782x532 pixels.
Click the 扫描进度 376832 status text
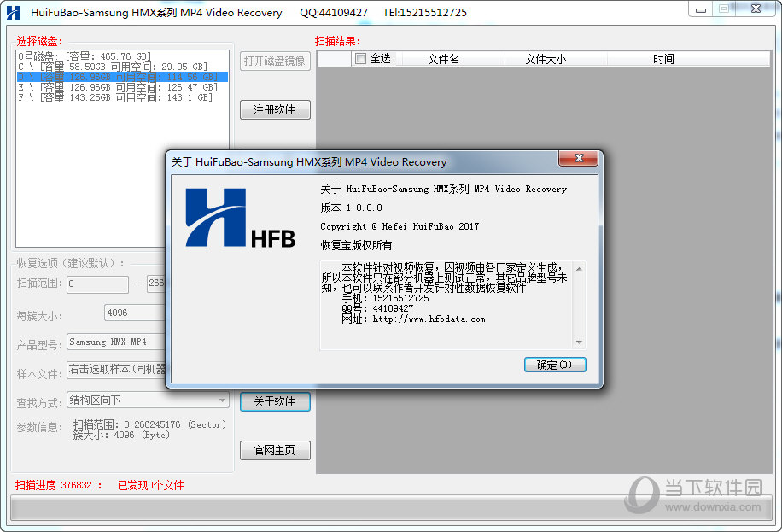[x=59, y=485]
